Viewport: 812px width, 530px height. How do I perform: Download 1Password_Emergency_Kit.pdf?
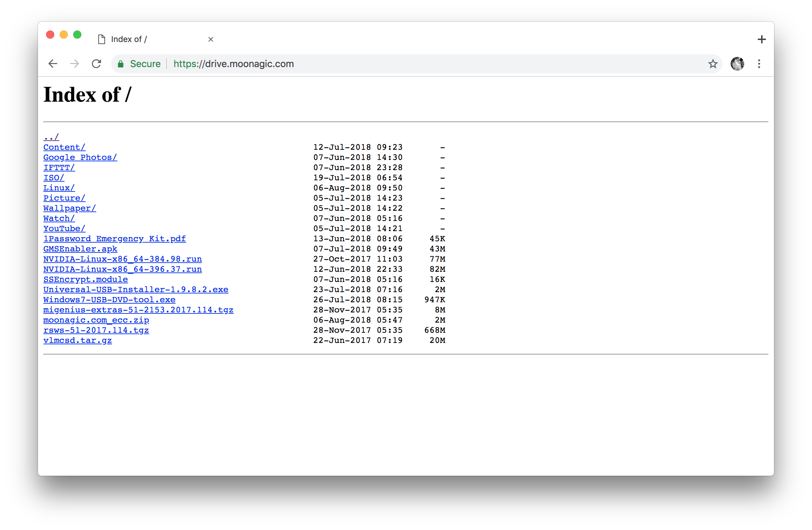tap(114, 239)
